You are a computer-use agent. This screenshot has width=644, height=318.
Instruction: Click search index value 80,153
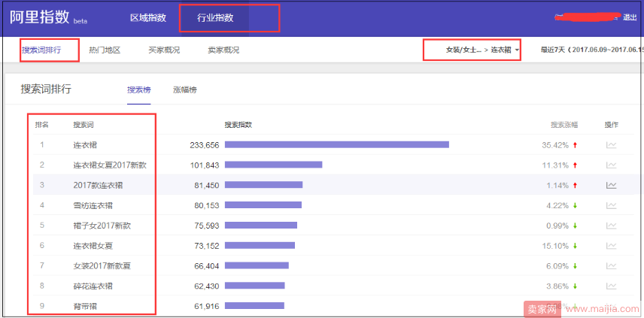[207, 205]
